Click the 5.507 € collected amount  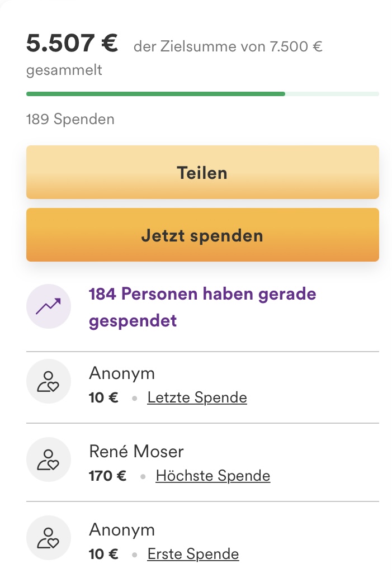click(x=72, y=44)
